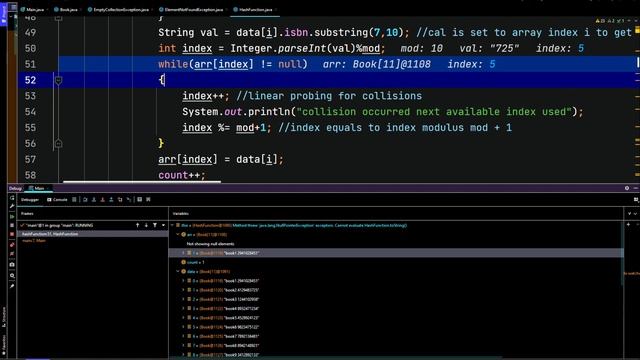The width and height of the screenshot is (640, 360).
Task: Click the camera thread dump icon
Action: 12,265
